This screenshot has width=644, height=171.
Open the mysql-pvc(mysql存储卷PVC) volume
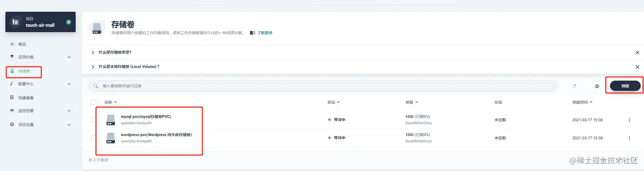click(x=146, y=117)
